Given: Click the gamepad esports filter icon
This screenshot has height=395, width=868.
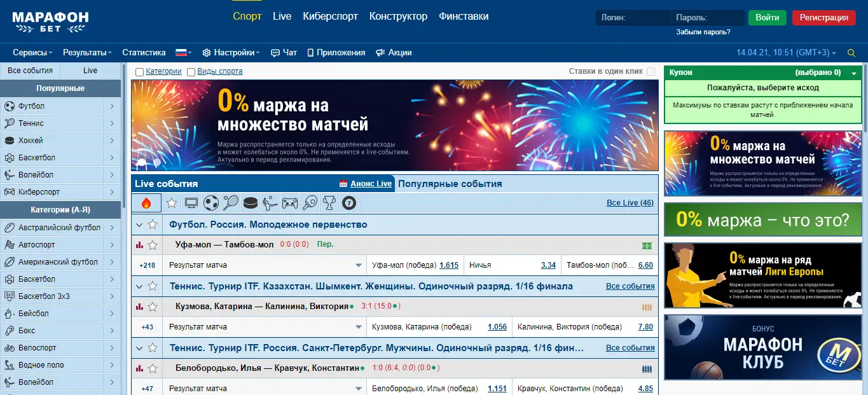Looking at the screenshot, I should pos(290,203).
